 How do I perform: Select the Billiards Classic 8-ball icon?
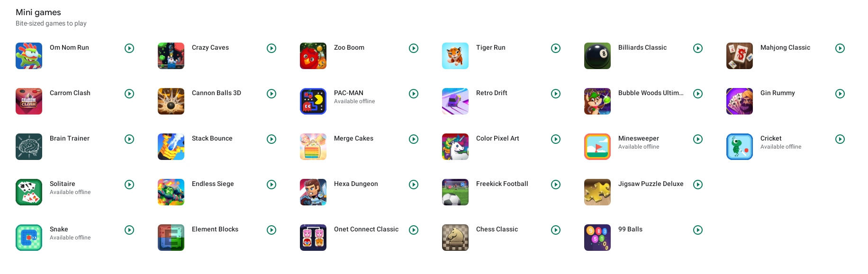(x=597, y=56)
